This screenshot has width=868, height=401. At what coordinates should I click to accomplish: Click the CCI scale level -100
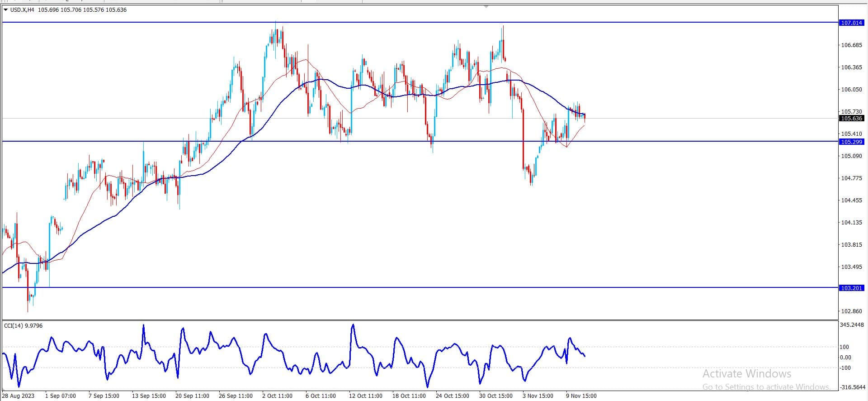click(845, 368)
